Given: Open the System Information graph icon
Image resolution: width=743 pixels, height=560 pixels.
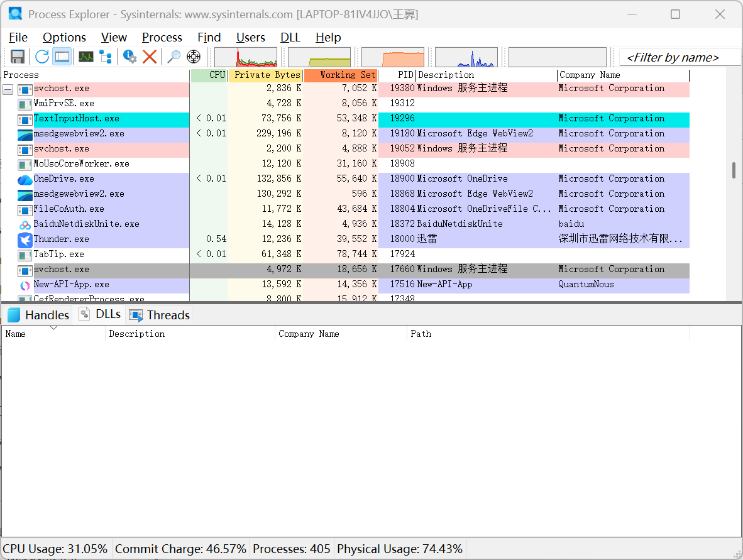Looking at the screenshot, I should pos(86,57).
